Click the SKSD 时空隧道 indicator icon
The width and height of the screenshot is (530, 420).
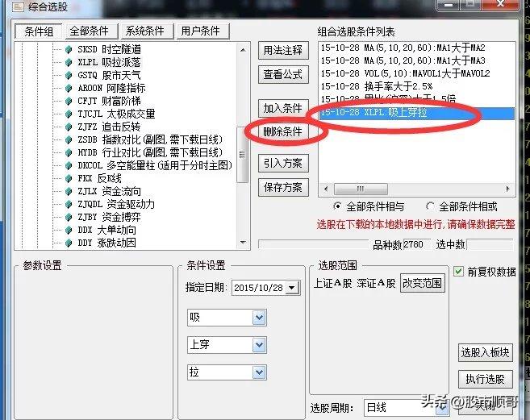point(69,49)
